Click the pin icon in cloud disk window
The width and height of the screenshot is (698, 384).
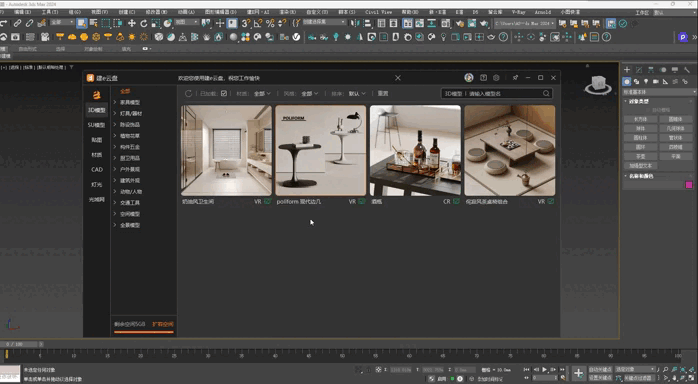coord(515,77)
